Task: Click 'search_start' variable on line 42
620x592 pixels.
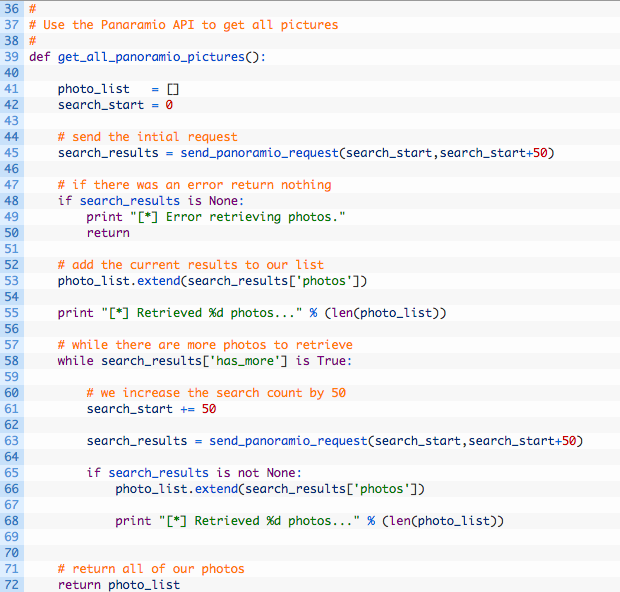Action: coord(101,105)
